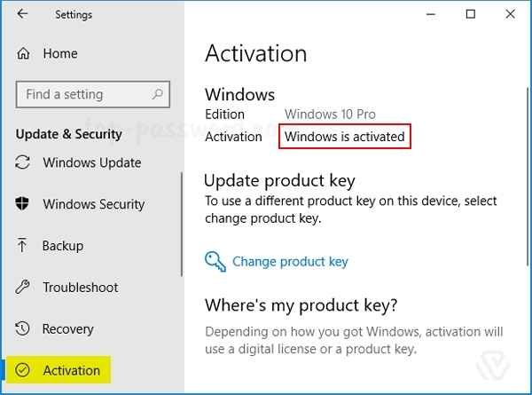Go to Settings Home
The image size is (532, 395).
59,53
